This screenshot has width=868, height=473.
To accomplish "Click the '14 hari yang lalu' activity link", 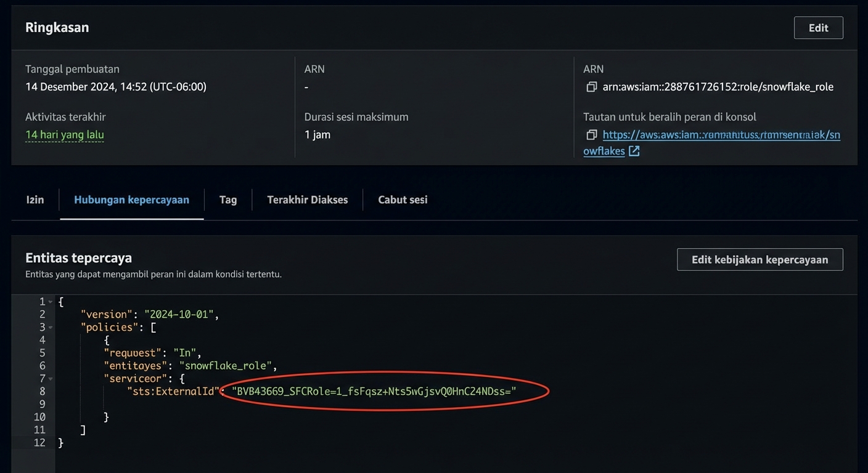I will (65, 135).
